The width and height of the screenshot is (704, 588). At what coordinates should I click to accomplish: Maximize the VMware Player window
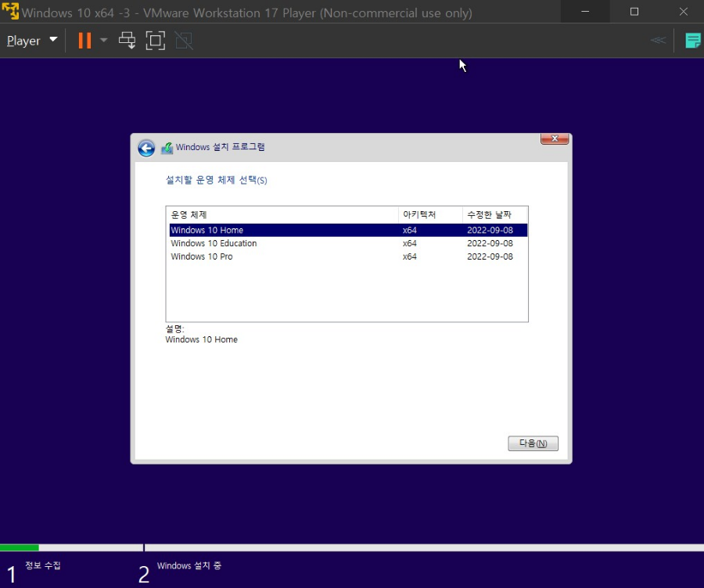coord(634,12)
